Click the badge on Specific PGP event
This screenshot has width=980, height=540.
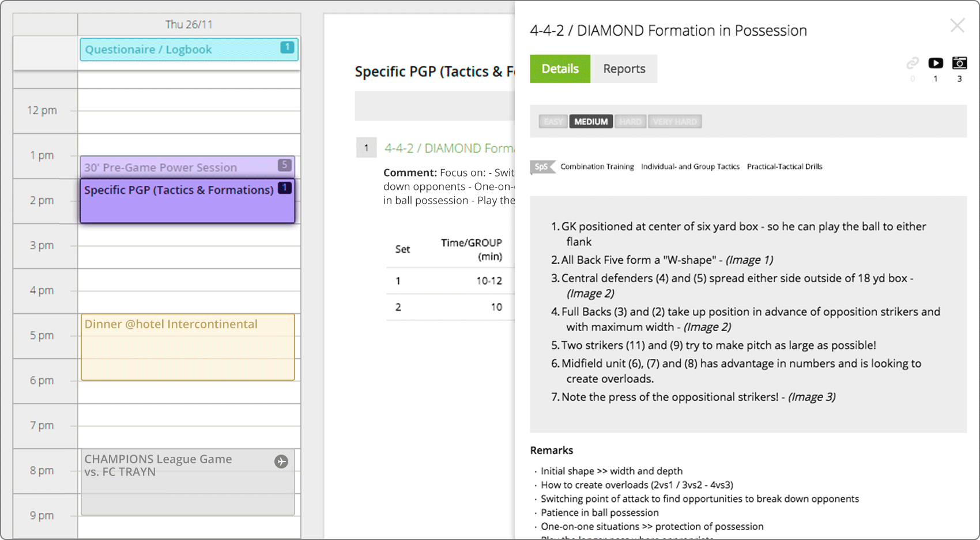(x=284, y=187)
